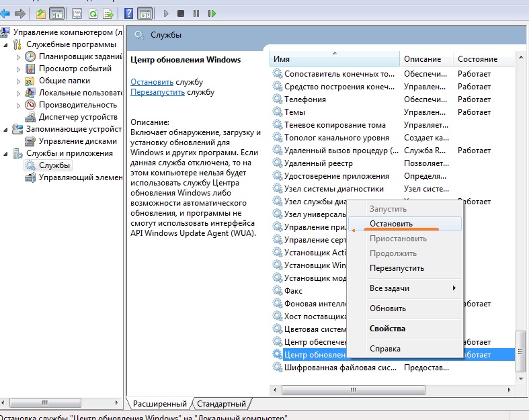Open the Properties toolbar icon
529x420 pixels.
(x=77, y=14)
